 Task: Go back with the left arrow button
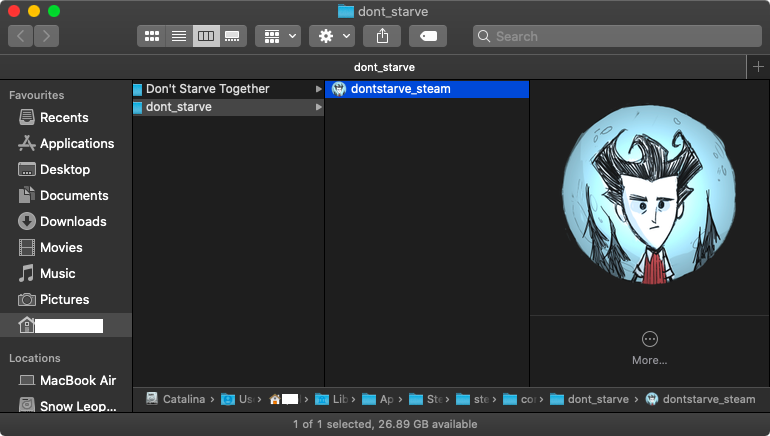21,36
